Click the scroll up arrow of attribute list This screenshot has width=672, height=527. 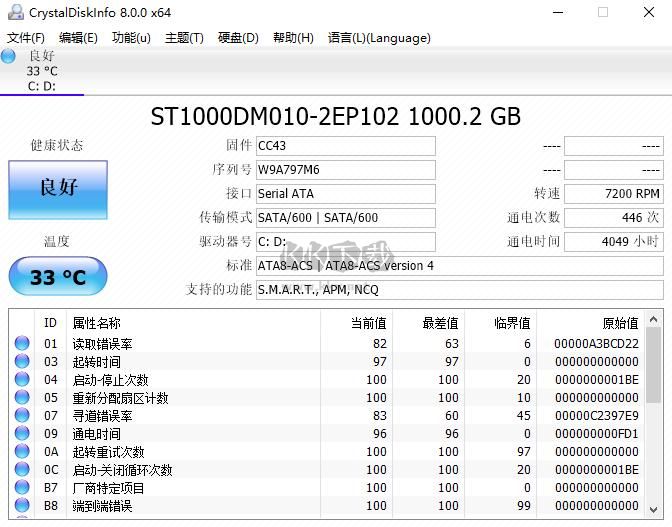tap(653, 319)
